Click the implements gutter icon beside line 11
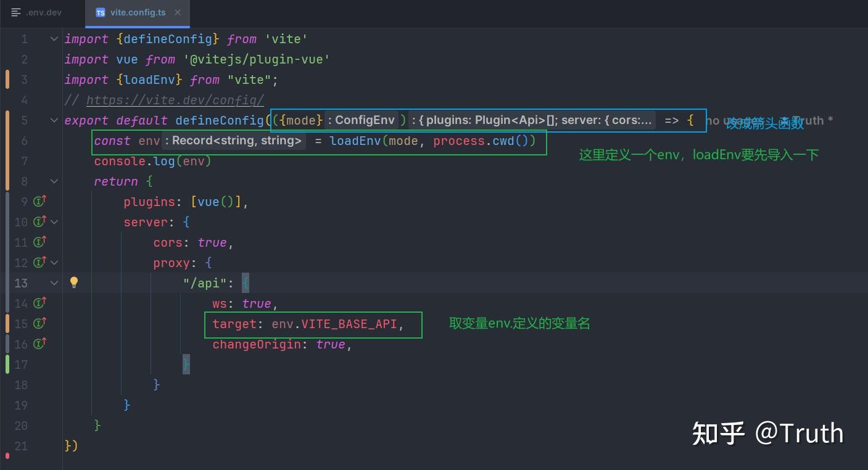This screenshot has width=868, height=470. tap(40, 242)
